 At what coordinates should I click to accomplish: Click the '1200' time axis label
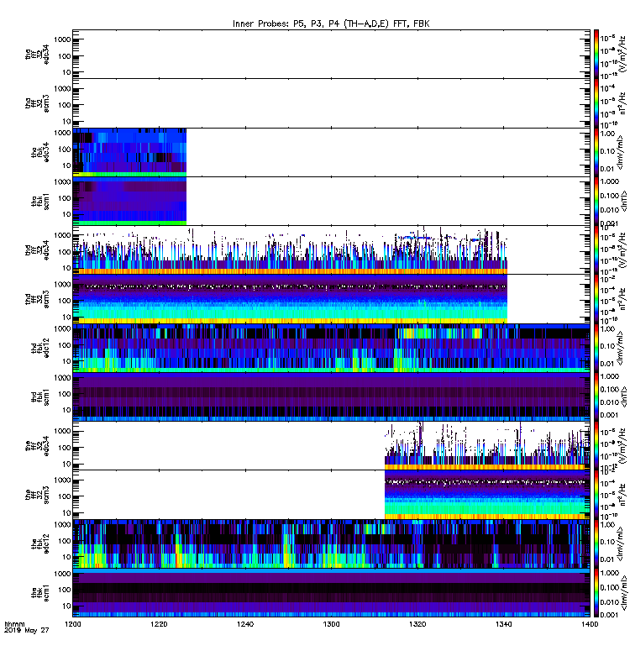click(73, 624)
